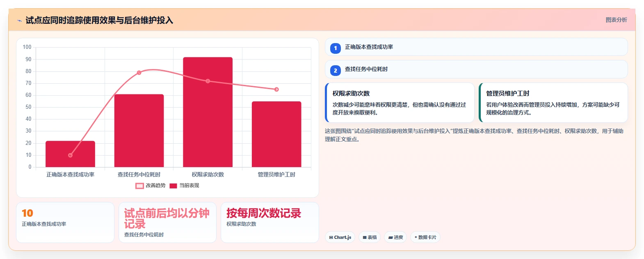Viewport: 644px width, 259px height.
Task: Click the trend line point at 65
Action: pyautogui.click(x=276, y=89)
